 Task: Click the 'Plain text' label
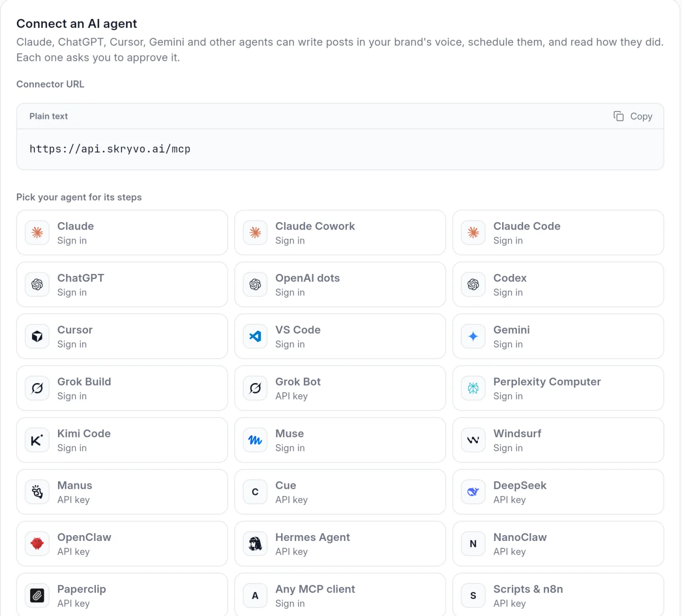[49, 116]
